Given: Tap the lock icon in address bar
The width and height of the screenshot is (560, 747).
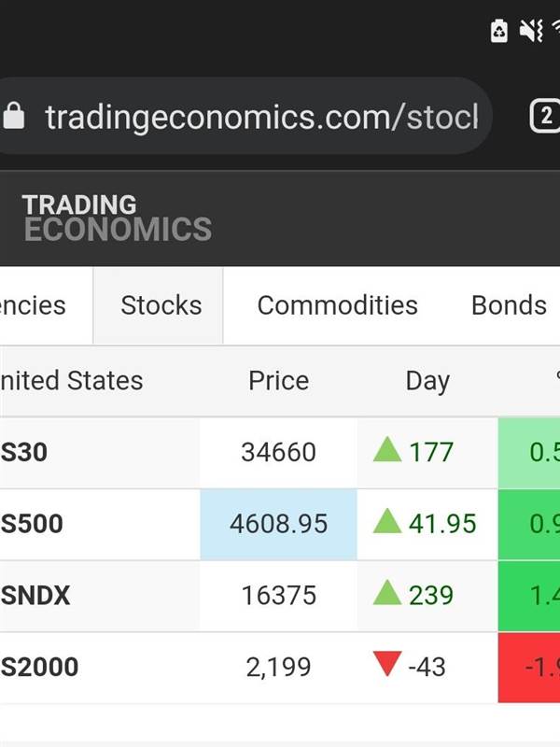Looking at the screenshot, I should click(x=13, y=116).
